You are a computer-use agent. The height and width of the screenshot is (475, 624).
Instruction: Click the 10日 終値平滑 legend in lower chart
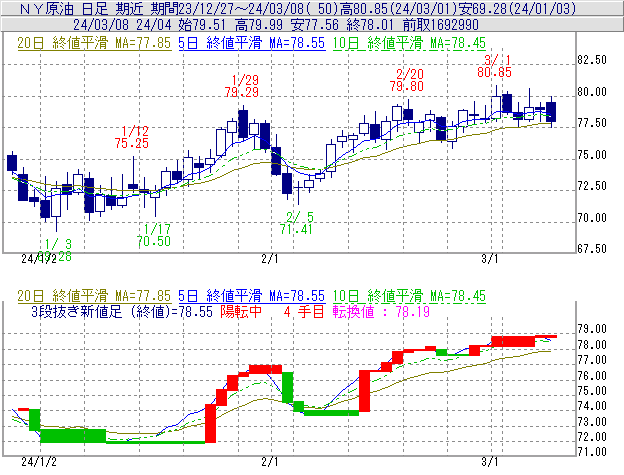pos(409,296)
